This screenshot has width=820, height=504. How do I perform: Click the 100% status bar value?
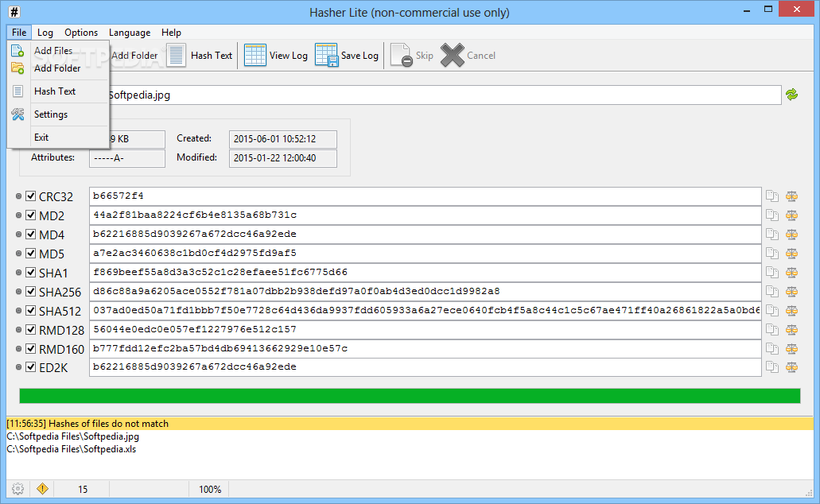click(210, 490)
